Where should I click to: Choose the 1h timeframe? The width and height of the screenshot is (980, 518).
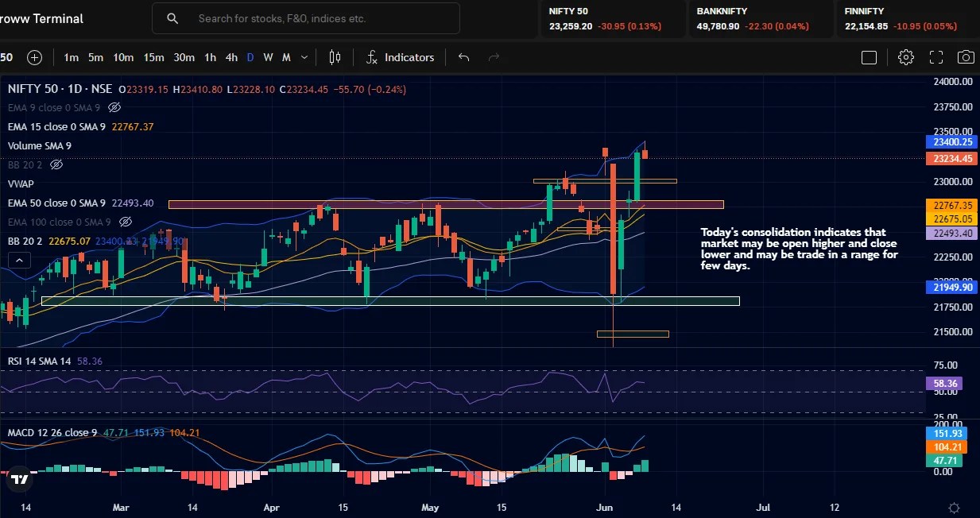pos(210,57)
